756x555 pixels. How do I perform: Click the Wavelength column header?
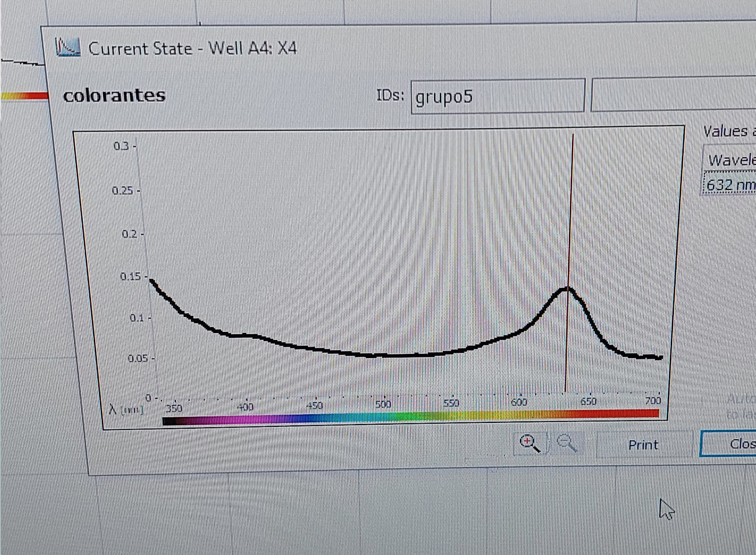pos(731,160)
